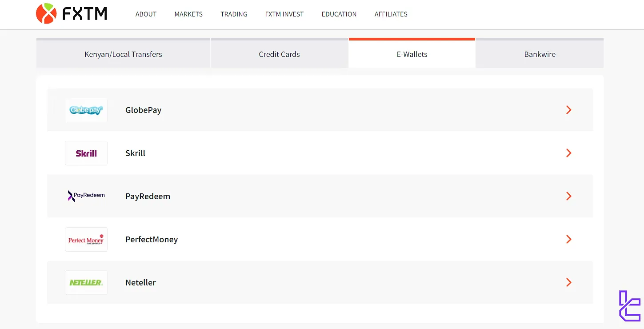Expand the Neteller row chevron
Image resolution: width=644 pixels, height=329 pixels.
point(568,282)
